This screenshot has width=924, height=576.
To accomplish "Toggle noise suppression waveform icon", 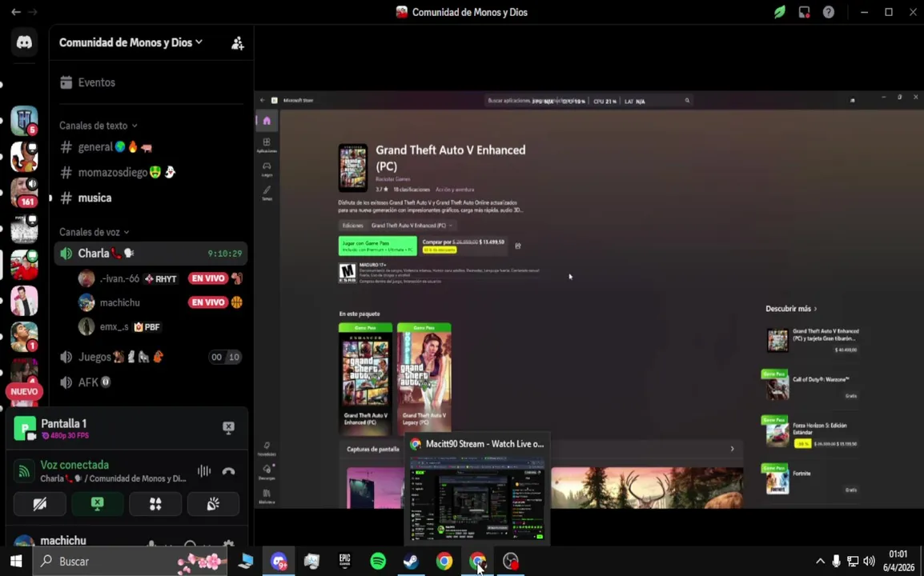I will 204,471.
